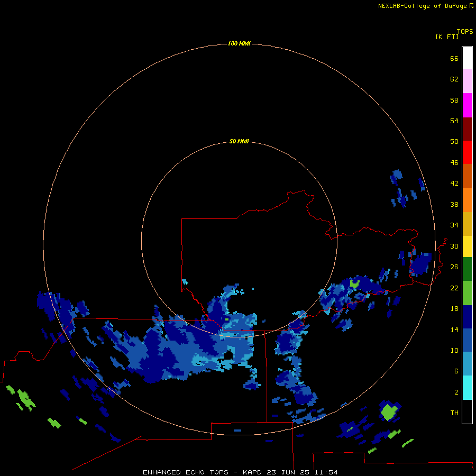Click the black TH legend swatch
This screenshot has width=476, height=476.
467,411
